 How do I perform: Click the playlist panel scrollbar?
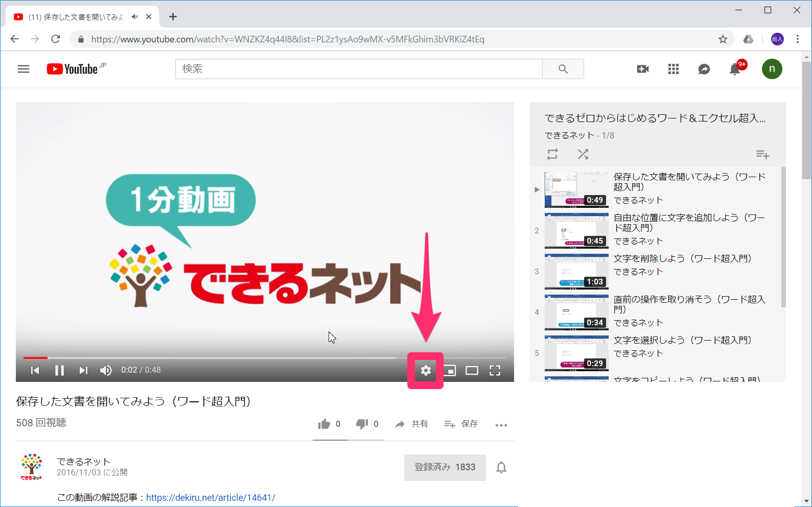pos(783,237)
